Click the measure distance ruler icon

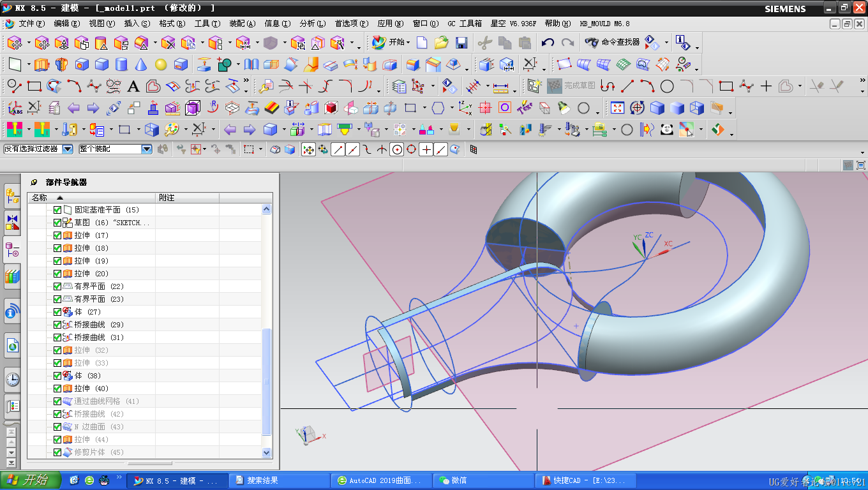click(501, 86)
